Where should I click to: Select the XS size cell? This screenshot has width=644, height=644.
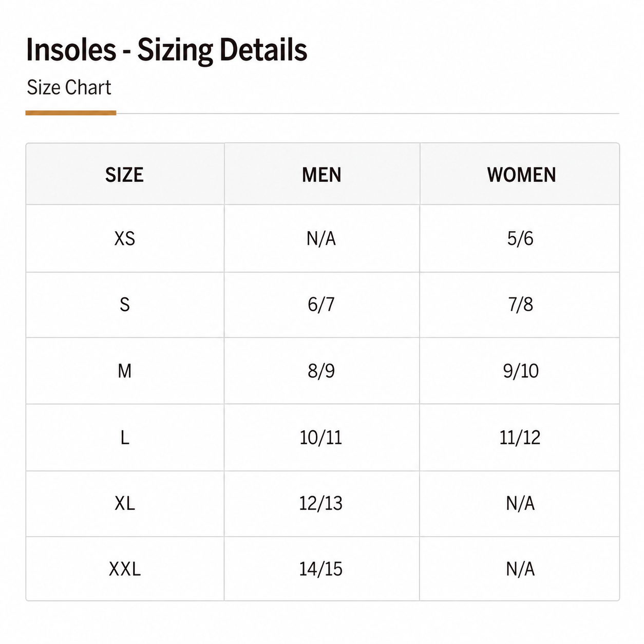point(125,238)
